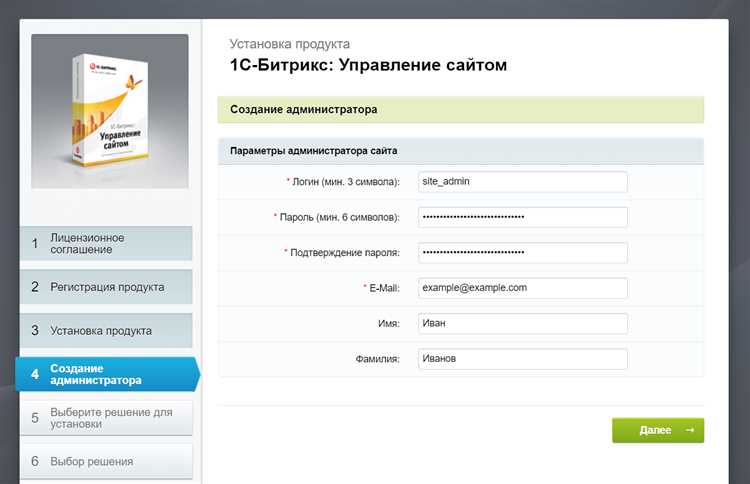The height and width of the screenshot is (484, 750).
Task: Click the Имя input field
Action: pos(522,323)
